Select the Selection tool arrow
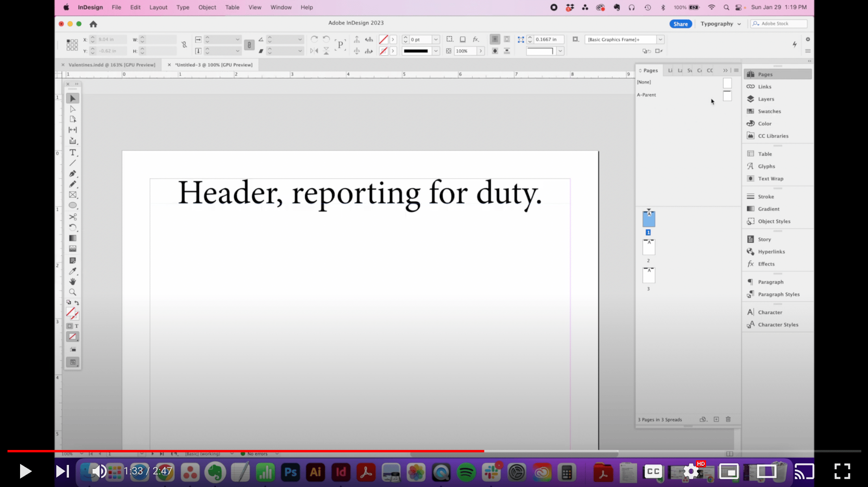 click(x=72, y=98)
